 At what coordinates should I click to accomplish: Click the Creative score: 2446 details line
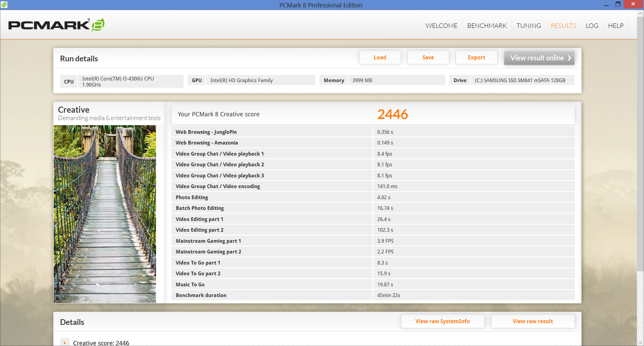click(x=101, y=343)
